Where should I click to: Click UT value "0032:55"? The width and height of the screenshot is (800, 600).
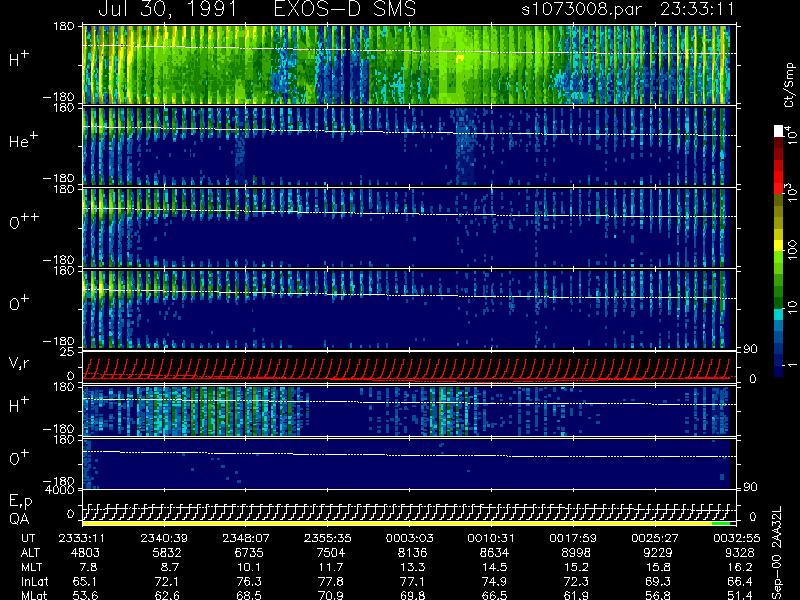[737, 538]
